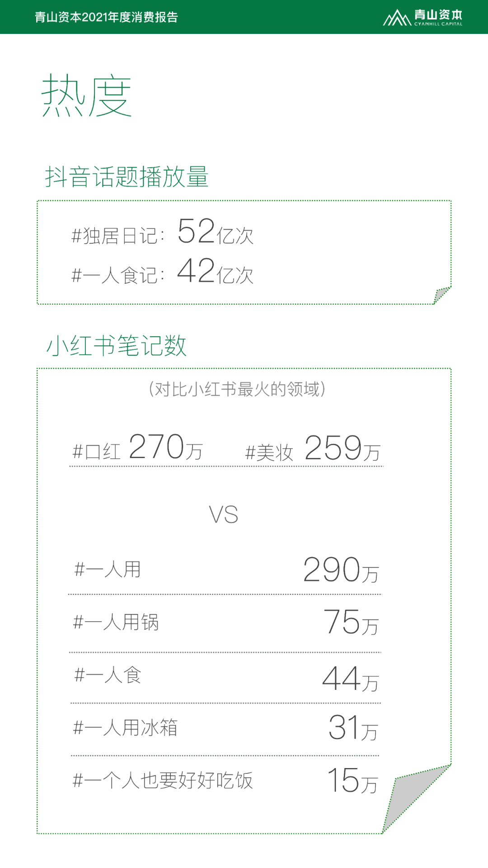Screen dimensions: 488x868
Task: Click the #一人食 44万 row
Action: click(225, 677)
